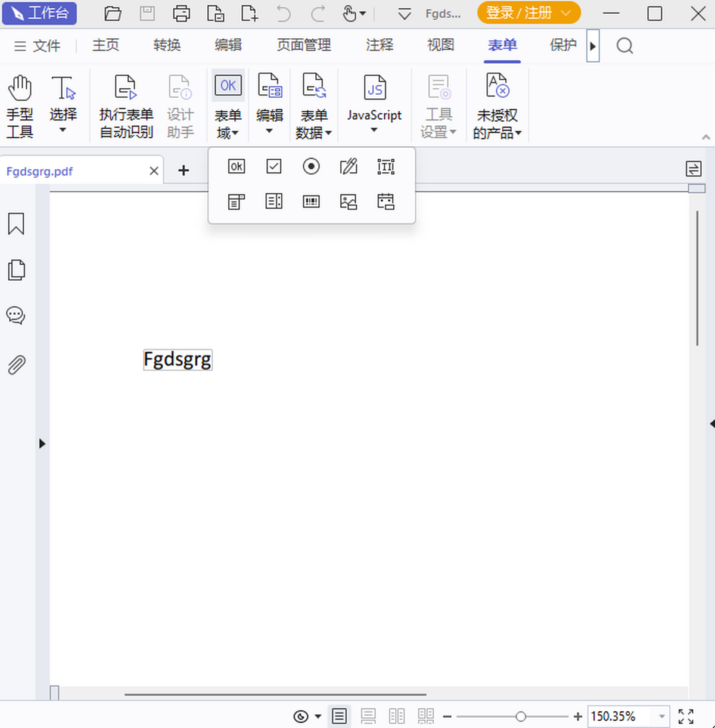Select the Text Field form tool
This screenshot has height=728, width=715.
point(386,166)
